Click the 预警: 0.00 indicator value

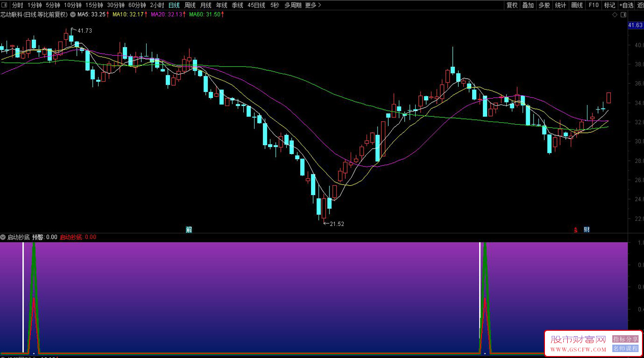pos(45,237)
